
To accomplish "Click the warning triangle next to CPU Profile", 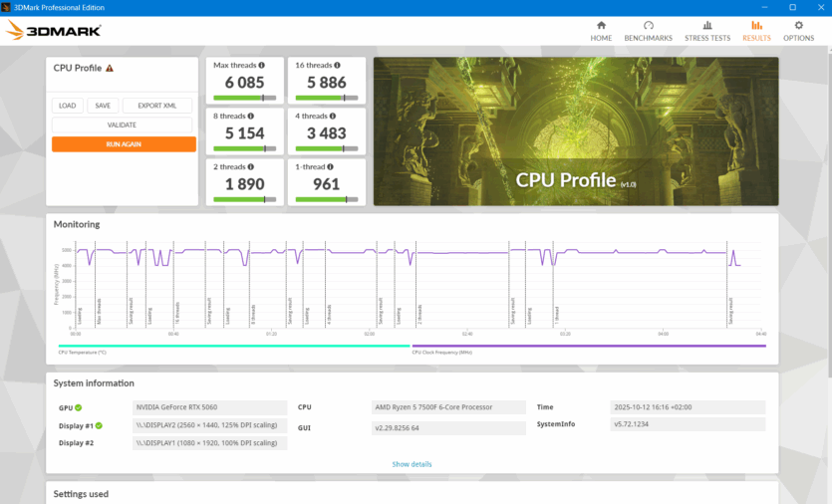I will click(110, 68).
